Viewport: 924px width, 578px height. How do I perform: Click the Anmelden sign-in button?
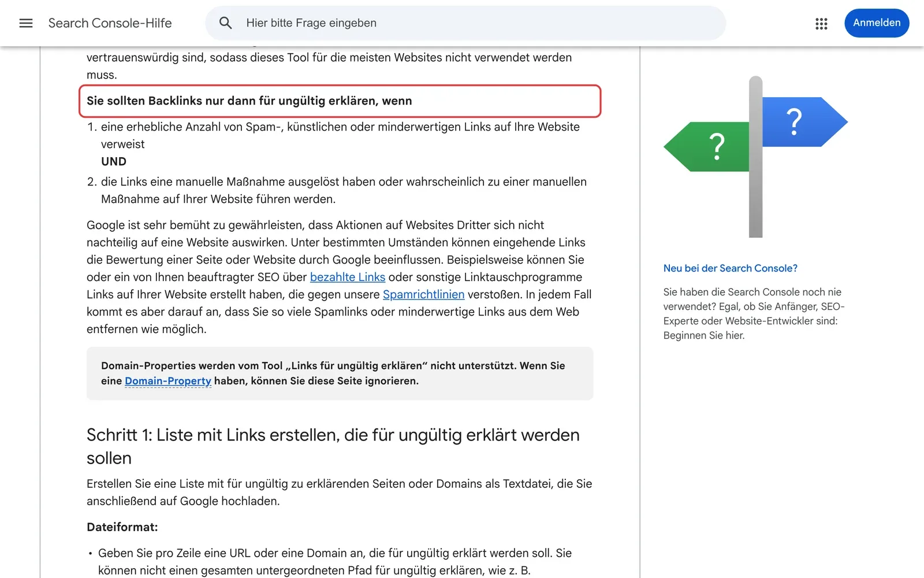pyautogui.click(x=877, y=23)
